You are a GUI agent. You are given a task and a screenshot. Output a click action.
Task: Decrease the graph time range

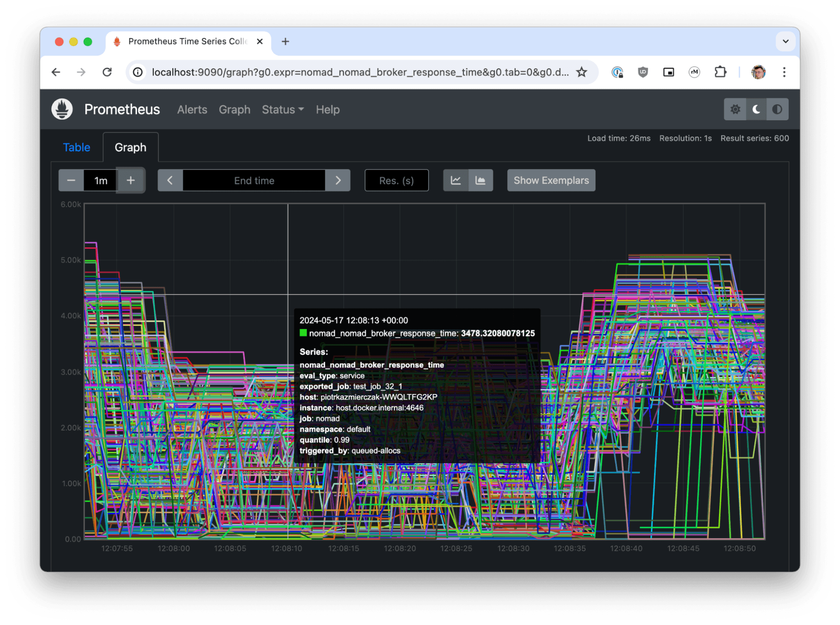pyautogui.click(x=71, y=180)
